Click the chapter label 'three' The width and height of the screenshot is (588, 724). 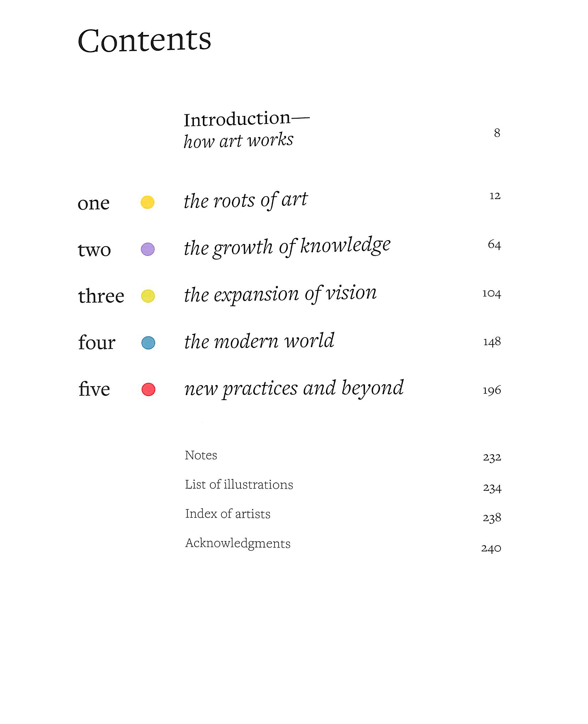coord(101,296)
